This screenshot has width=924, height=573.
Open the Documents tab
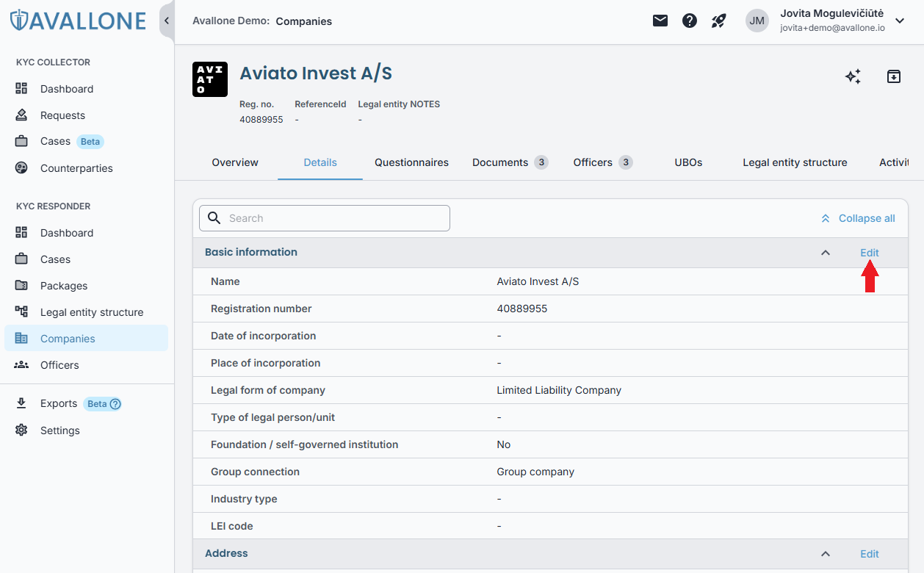pos(510,162)
